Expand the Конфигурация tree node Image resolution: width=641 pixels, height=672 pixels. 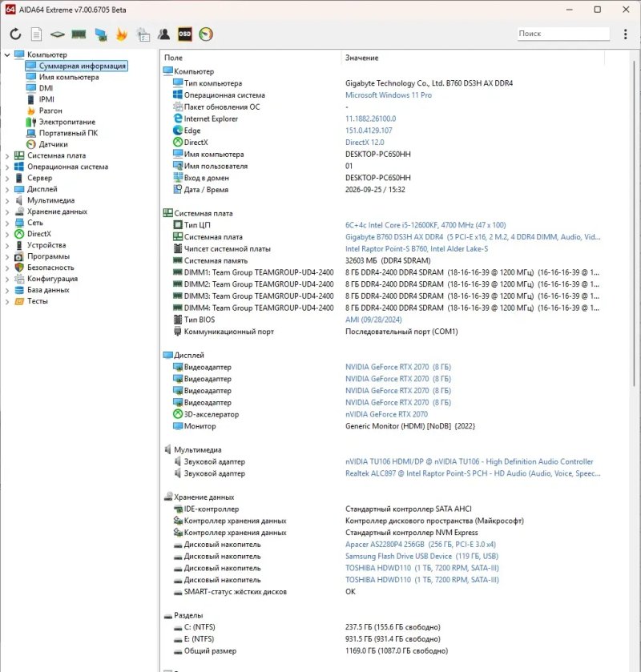[x=7, y=280]
